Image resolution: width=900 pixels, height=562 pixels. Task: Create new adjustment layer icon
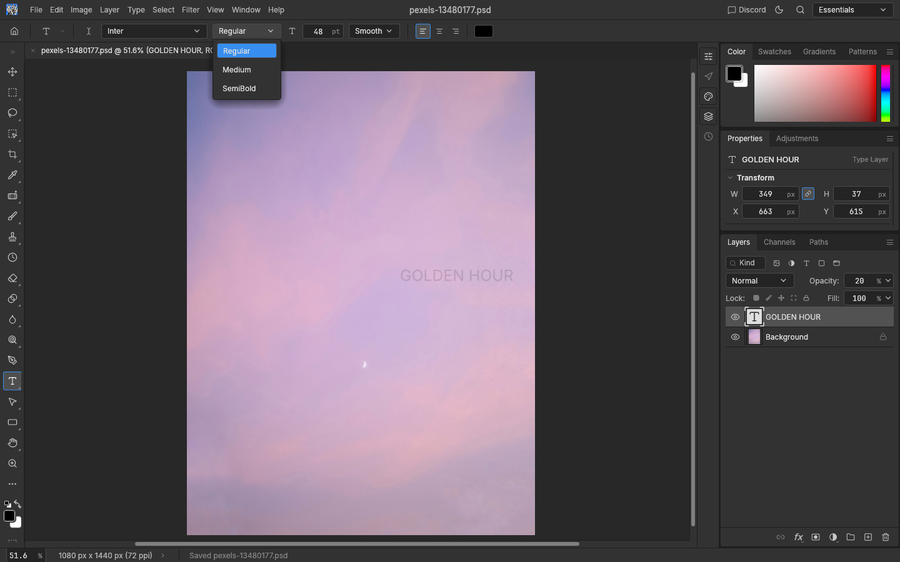click(x=833, y=537)
